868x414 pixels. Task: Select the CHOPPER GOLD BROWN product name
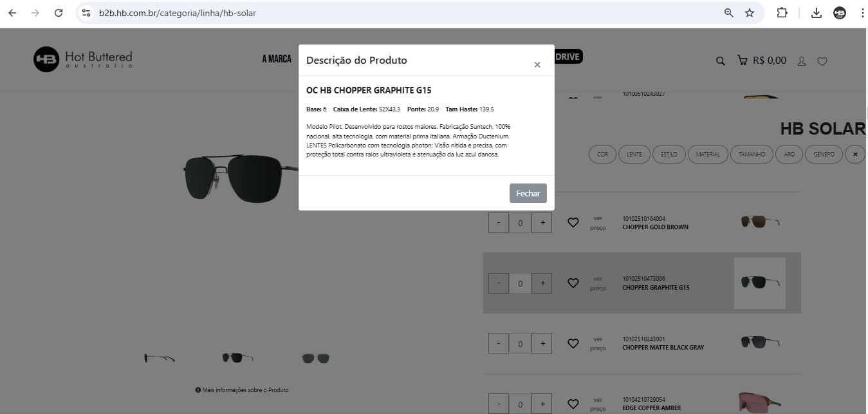(x=655, y=227)
